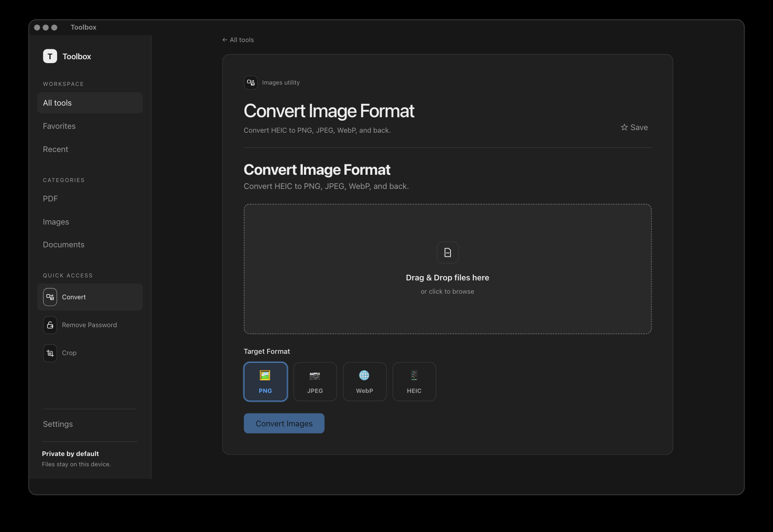
Task: Click the Crop label
Action: point(69,353)
